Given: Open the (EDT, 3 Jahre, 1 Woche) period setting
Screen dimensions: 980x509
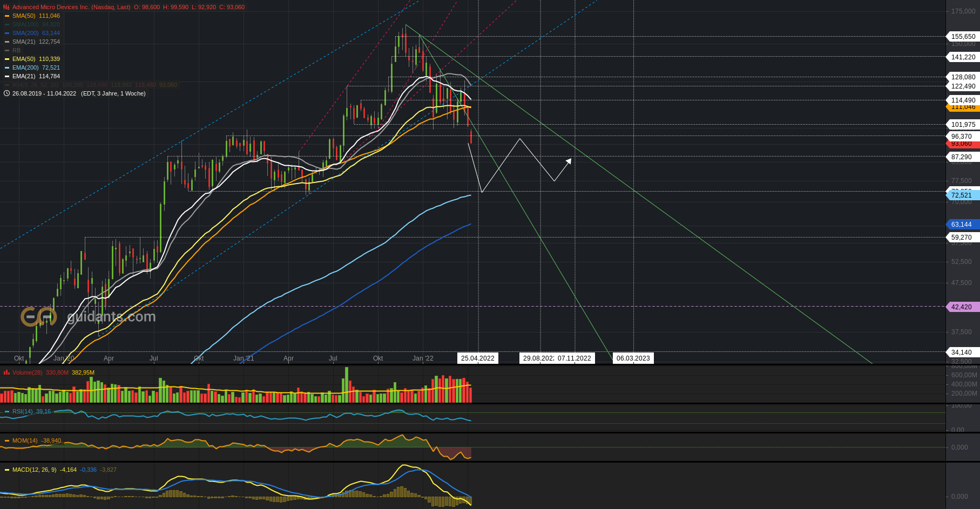Looking at the screenshot, I should (x=113, y=93).
